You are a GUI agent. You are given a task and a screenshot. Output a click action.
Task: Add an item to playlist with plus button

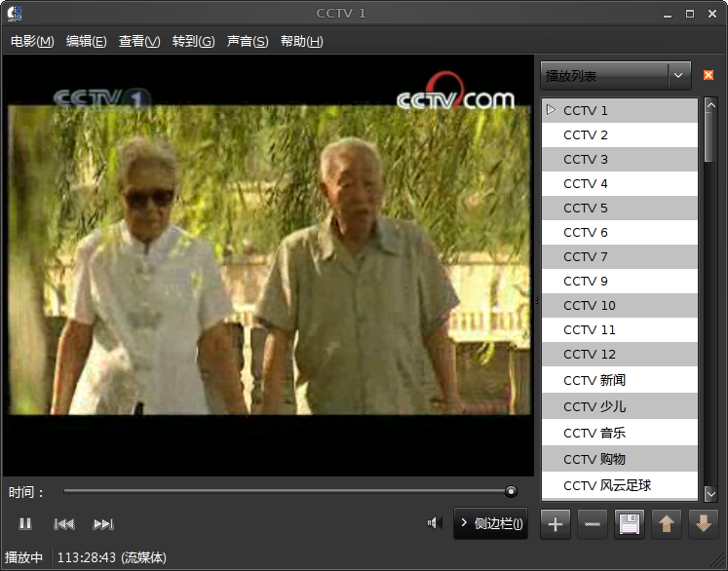pos(556,524)
